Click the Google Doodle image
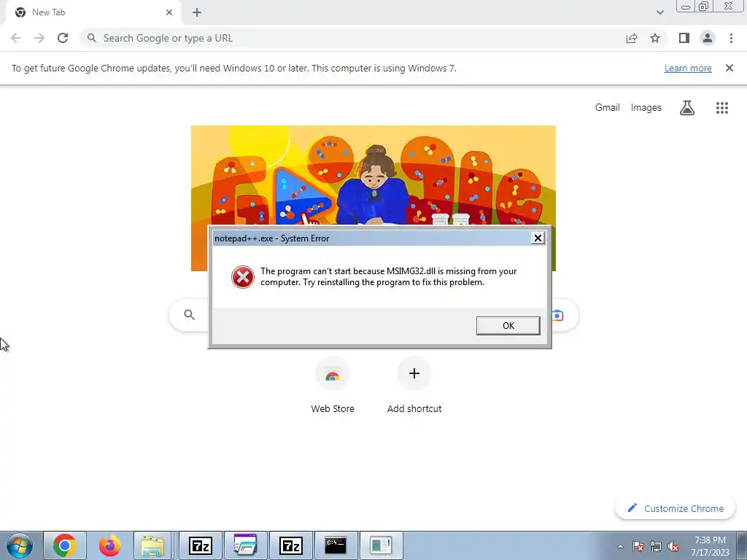The image size is (747, 560). 373,175
